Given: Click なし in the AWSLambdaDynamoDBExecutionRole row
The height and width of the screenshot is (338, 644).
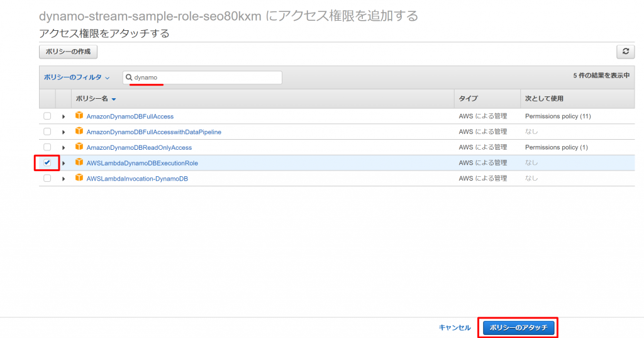Looking at the screenshot, I should (x=531, y=163).
